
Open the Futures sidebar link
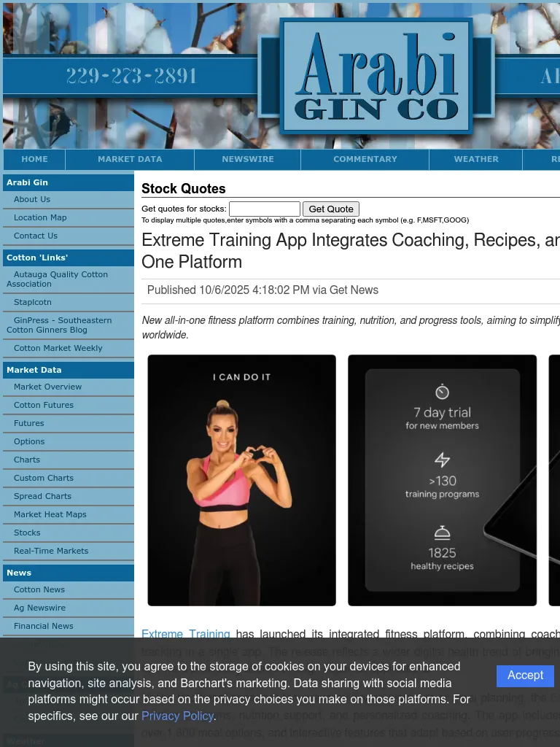point(28,423)
